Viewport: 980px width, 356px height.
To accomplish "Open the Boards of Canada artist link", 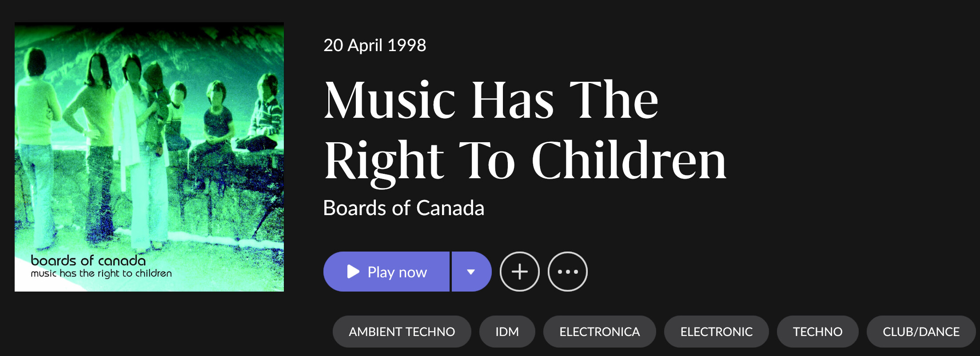I will pos(403,208).
